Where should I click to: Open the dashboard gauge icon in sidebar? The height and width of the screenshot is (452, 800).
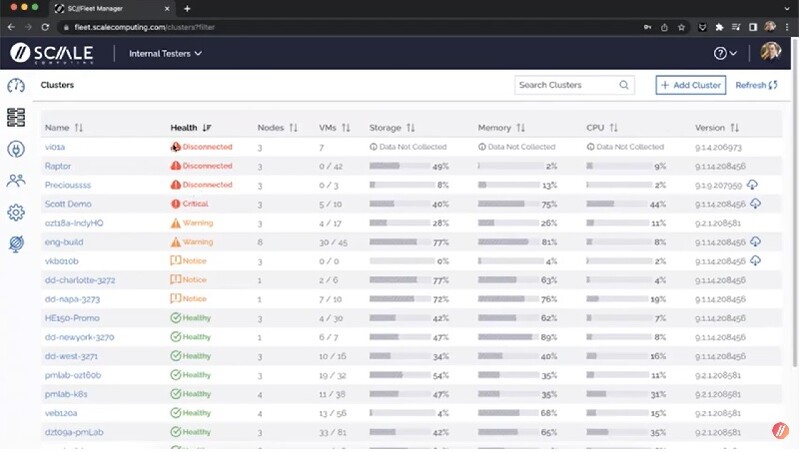[15, 86]
